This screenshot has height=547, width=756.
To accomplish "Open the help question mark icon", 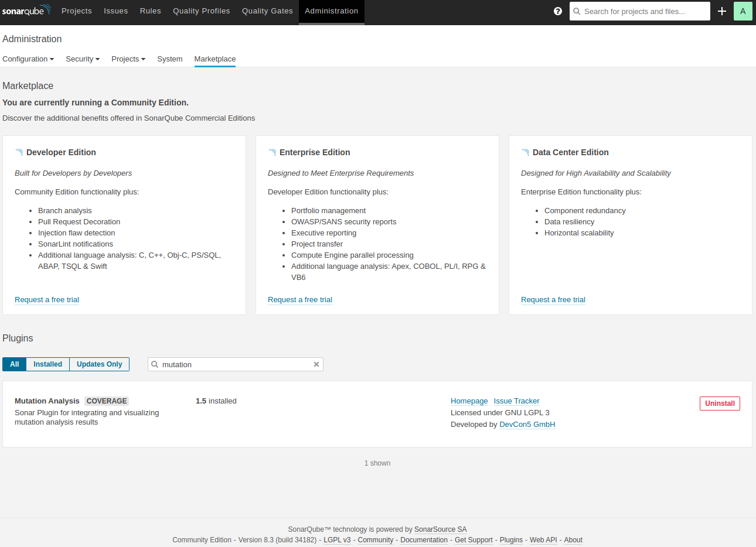I will [558, 11].
